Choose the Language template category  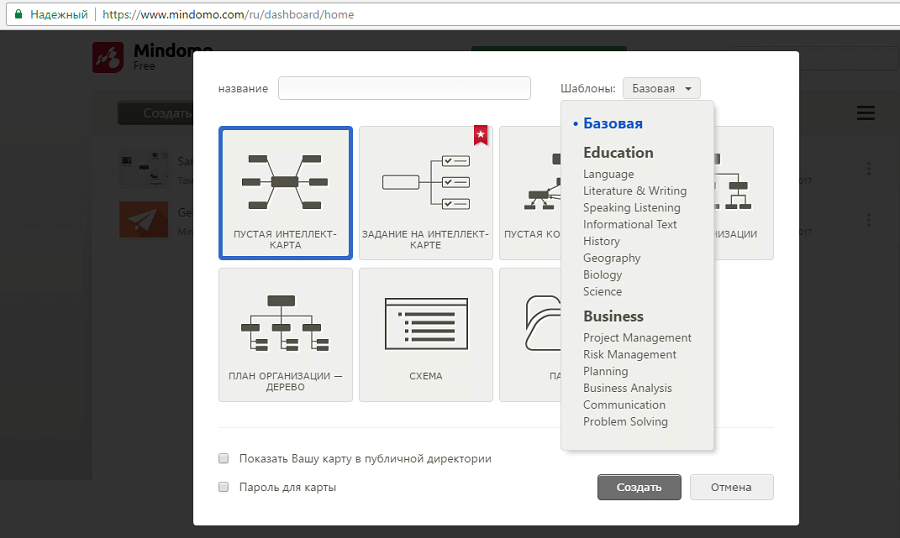pyautogui.click(x=608, y=174)
